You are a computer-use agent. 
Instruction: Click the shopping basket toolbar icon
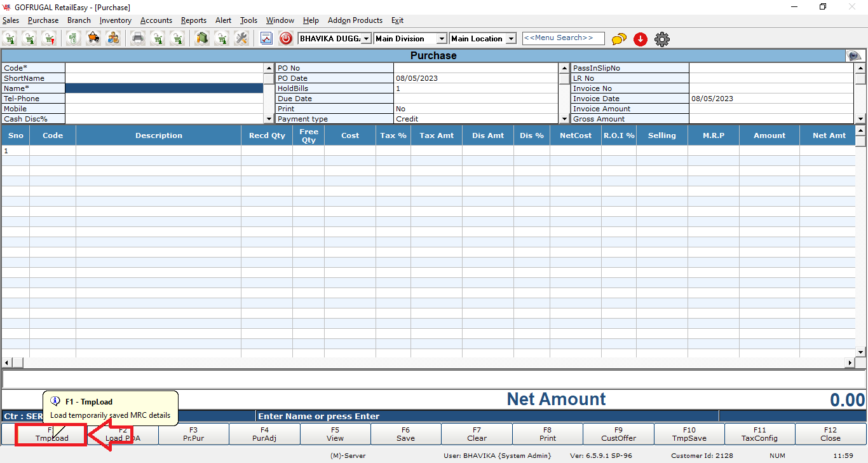pos(93,39)
